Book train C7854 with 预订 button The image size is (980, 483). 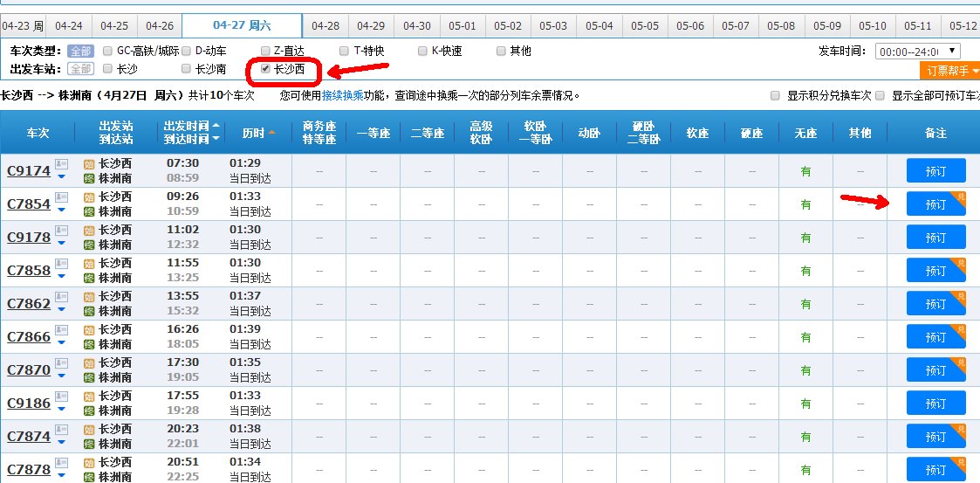(x=935, y=204)
